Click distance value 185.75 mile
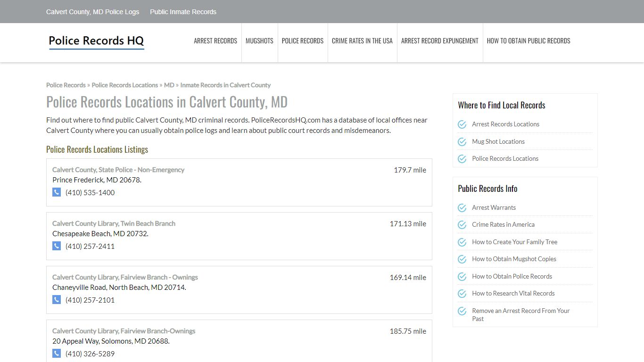The width and height of the screenshot is (644, 362). click(408, 331)
